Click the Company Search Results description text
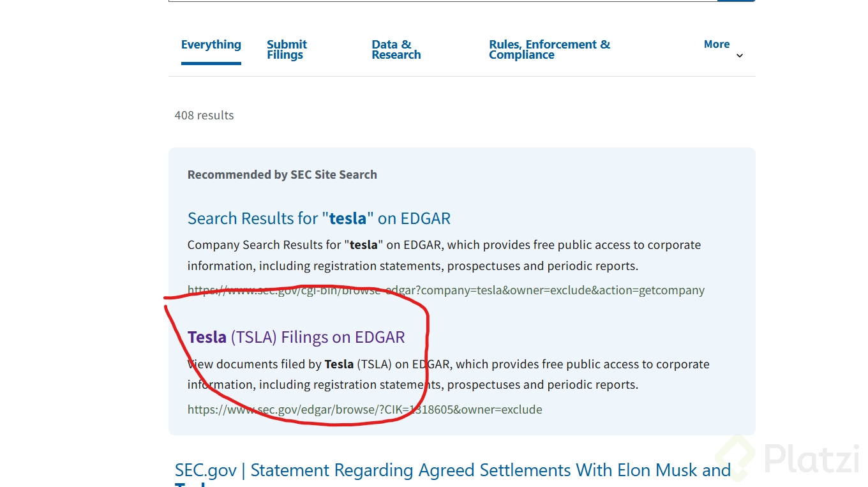This screenshot has height=487, width=868. click(444, 255)
